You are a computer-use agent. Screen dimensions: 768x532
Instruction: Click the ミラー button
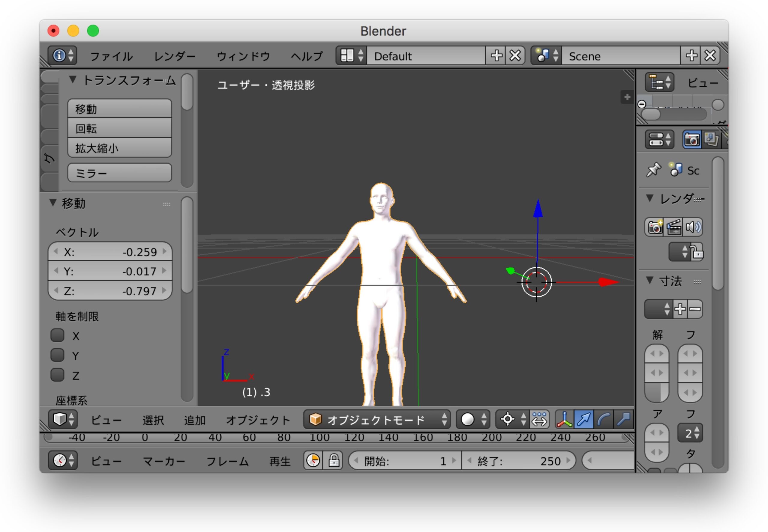point(119,173)
